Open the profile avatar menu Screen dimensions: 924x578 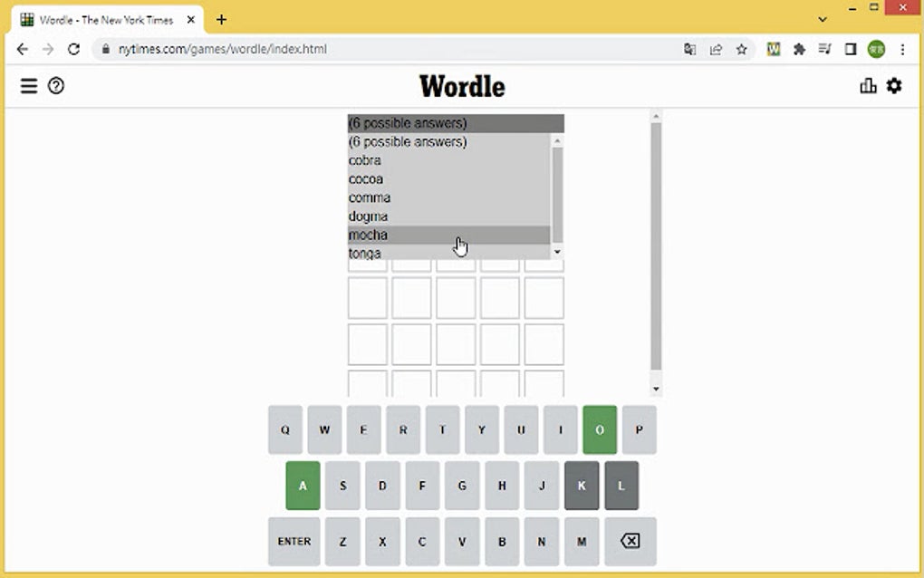click(876, 50)
